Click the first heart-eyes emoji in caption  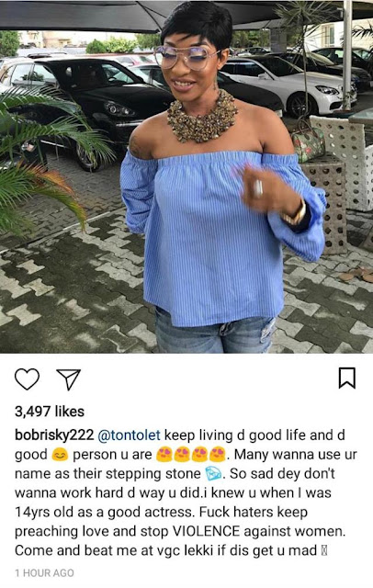click(x=163, y=455)
